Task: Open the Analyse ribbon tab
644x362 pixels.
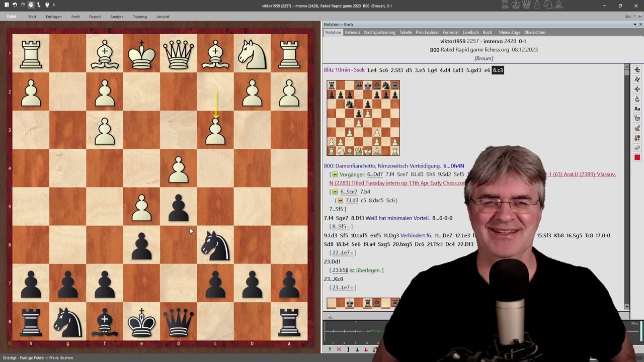Action: (x=117, y=17)
